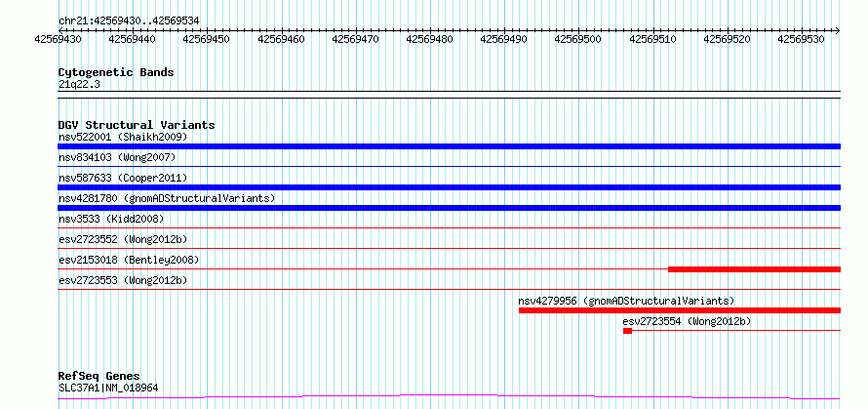Click ruler tick label 42569430
868x409 pixels.
[58, 39]
